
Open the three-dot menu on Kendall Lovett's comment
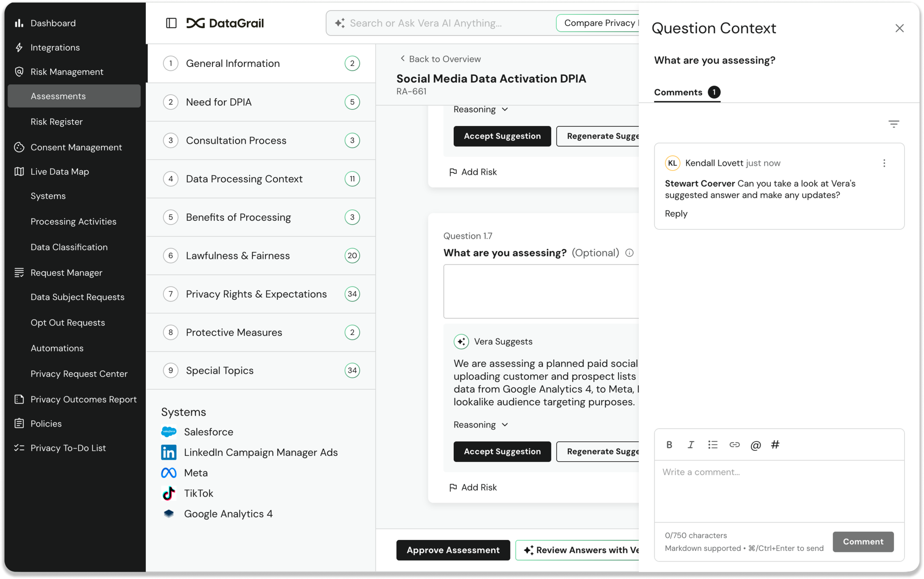pos(884,163)
